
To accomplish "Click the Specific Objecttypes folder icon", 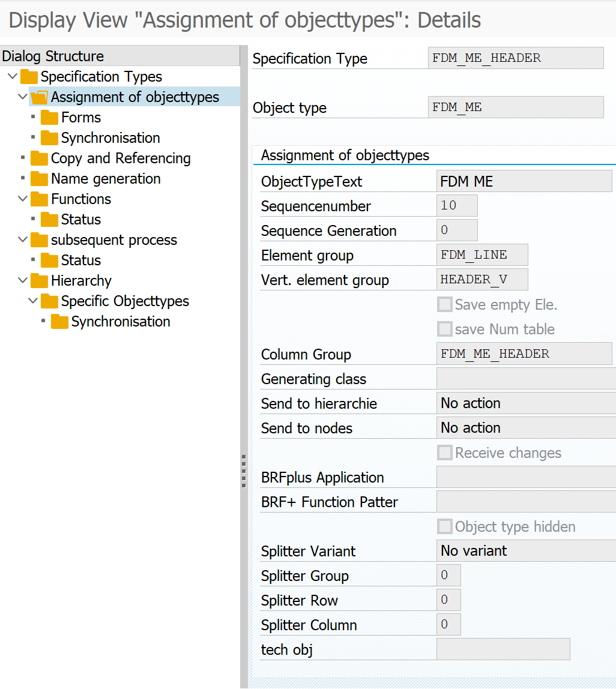I will coord(49,301).
